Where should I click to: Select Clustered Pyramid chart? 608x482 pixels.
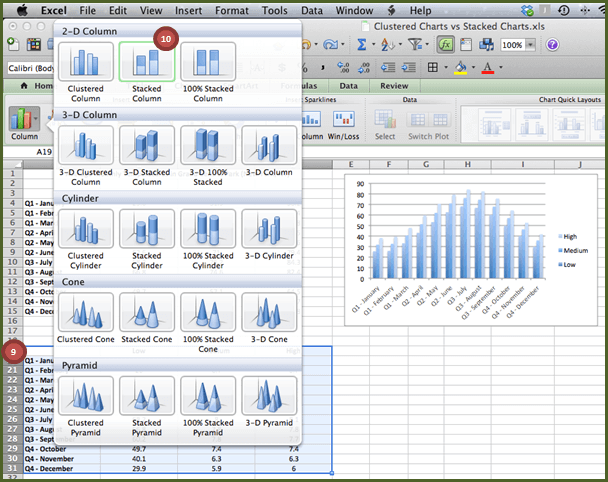click(86, 396)
